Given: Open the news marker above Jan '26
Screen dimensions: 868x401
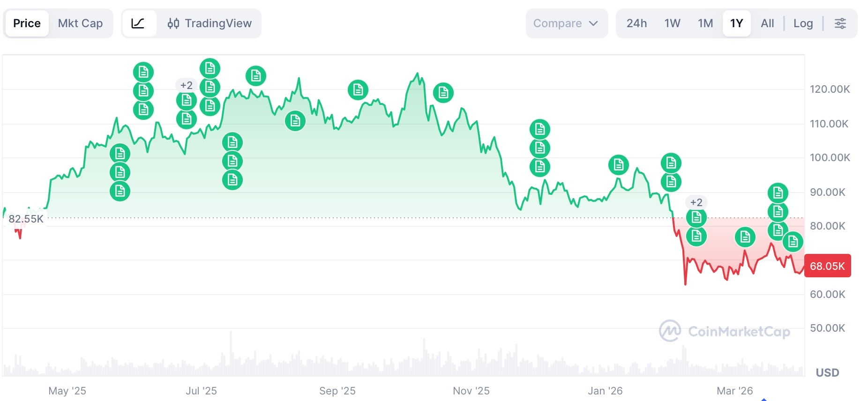Looking at the screenshot, I should click(619, 165).
